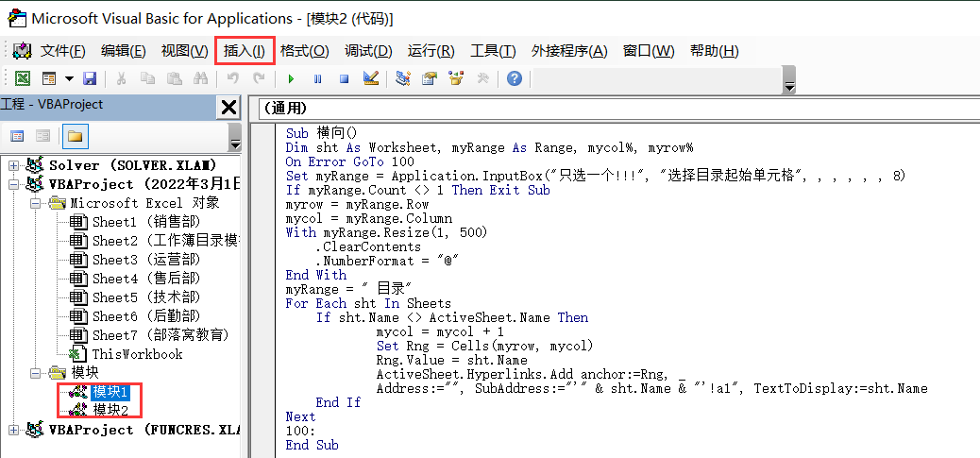Click the .ClearContents code line

point(368,246)
